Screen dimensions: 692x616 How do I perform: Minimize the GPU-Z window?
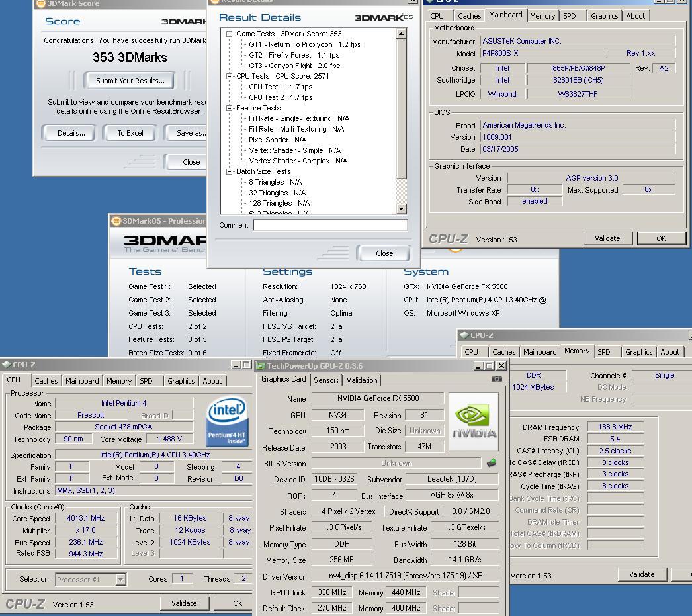click(479, 366)
